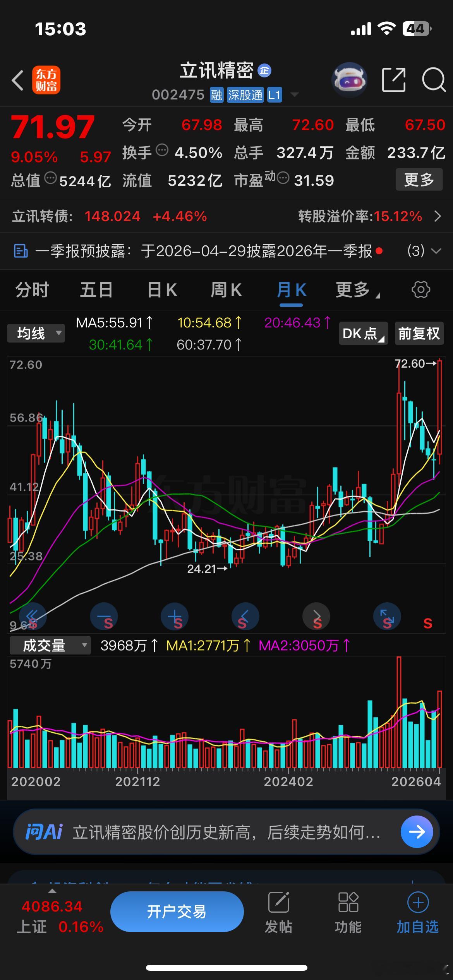Screen dimensions: 453x980
Task: Tap the MA2:3050万 volume value
Action: (304, 645)
